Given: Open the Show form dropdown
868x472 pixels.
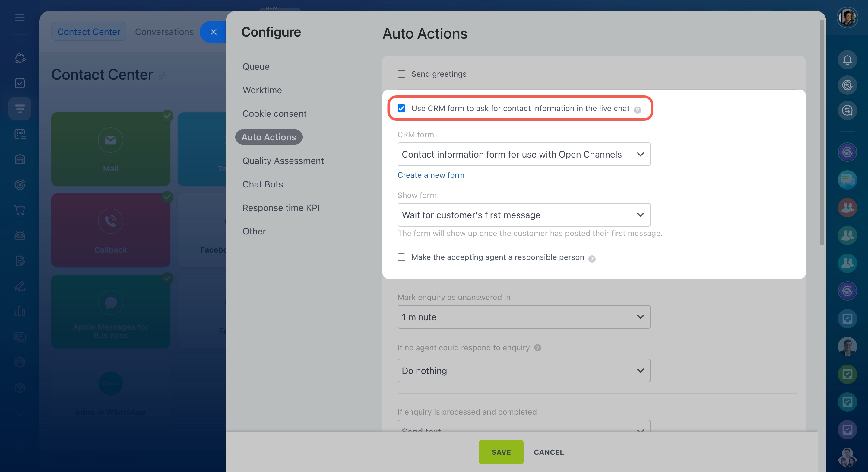Looking at the screenshot, I should point(524,215).
